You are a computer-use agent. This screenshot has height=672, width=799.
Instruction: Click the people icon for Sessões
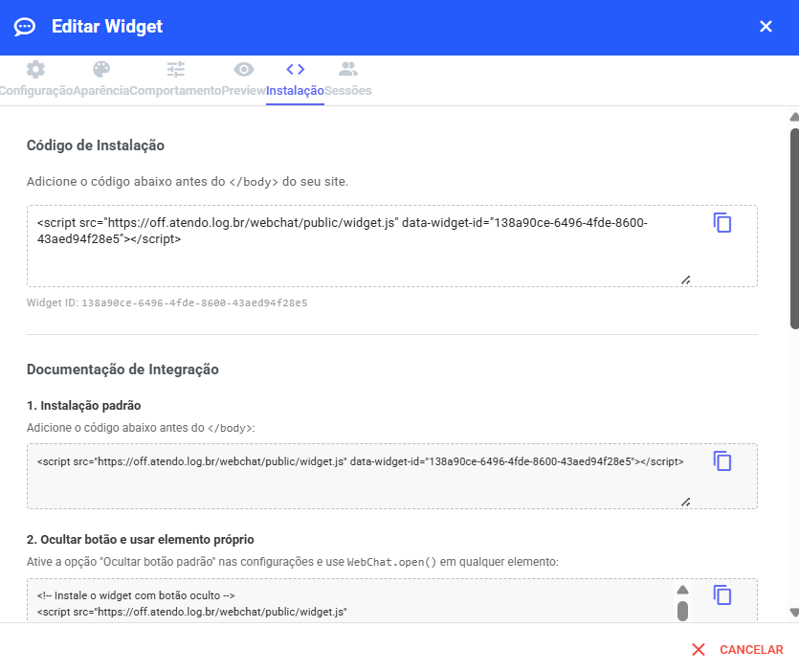348,69
